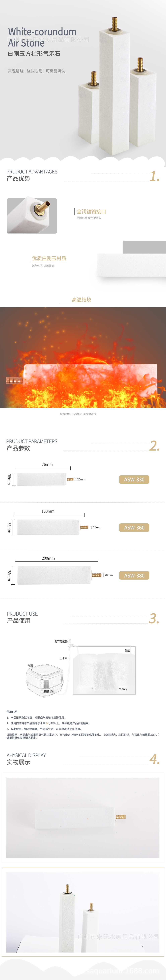The height and width of the screenshot is (980, 166).
Task: Click the 产品参数 section heading
Action: click(18, 448)
